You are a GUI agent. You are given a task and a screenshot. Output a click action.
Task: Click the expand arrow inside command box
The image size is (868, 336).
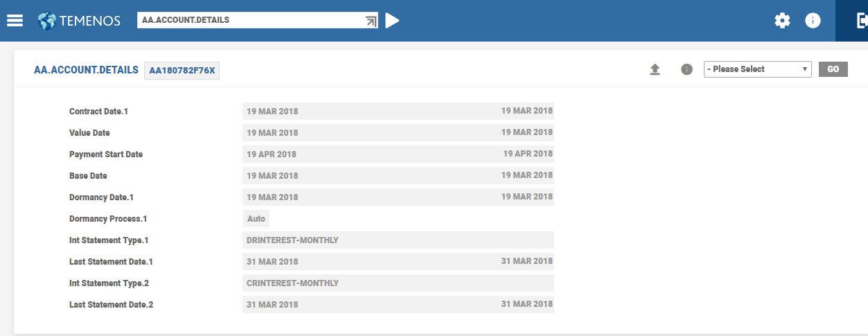pyautogui.click(x=371, y=21)
